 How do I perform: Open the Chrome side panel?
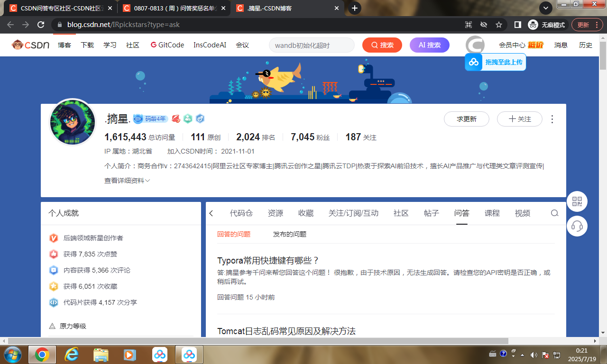coord(518,25)
